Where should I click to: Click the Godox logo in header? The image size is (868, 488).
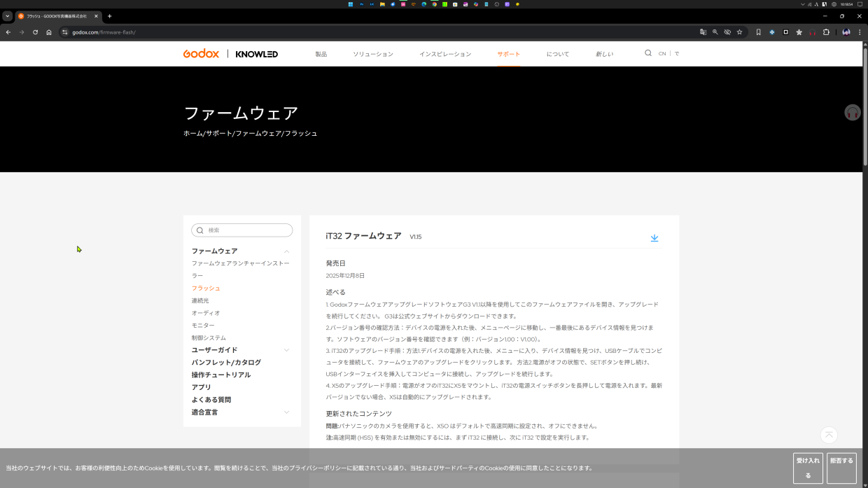click(x=201, y=54)
